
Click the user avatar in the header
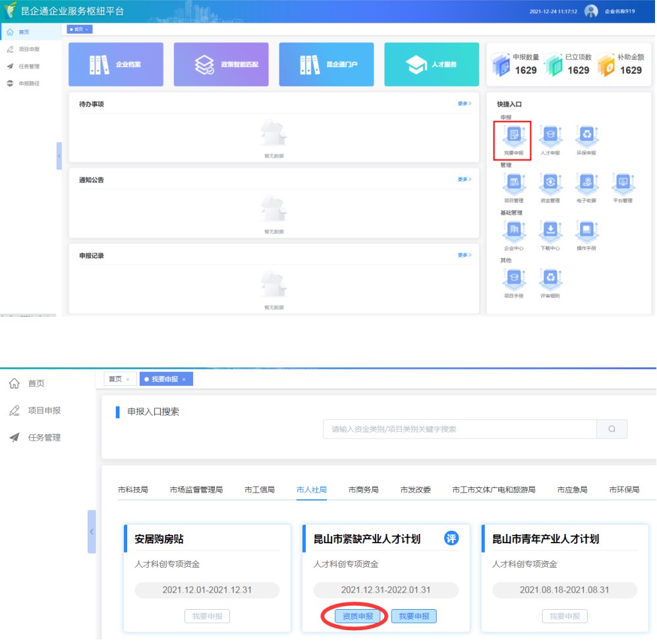tap(591, 11)
